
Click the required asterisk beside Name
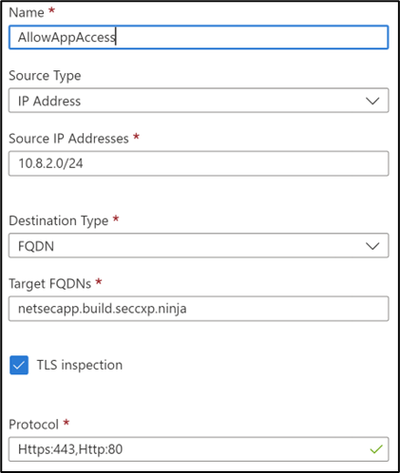coord(52,9)
